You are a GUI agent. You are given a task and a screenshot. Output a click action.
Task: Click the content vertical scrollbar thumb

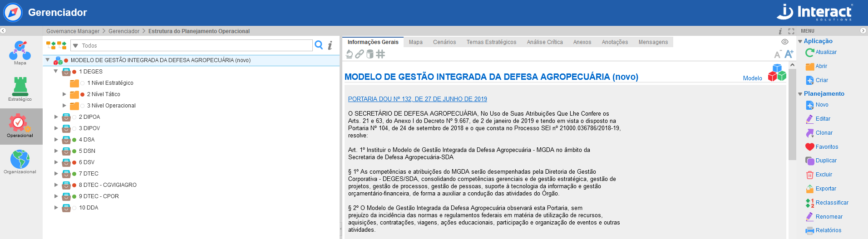[792, 115]
